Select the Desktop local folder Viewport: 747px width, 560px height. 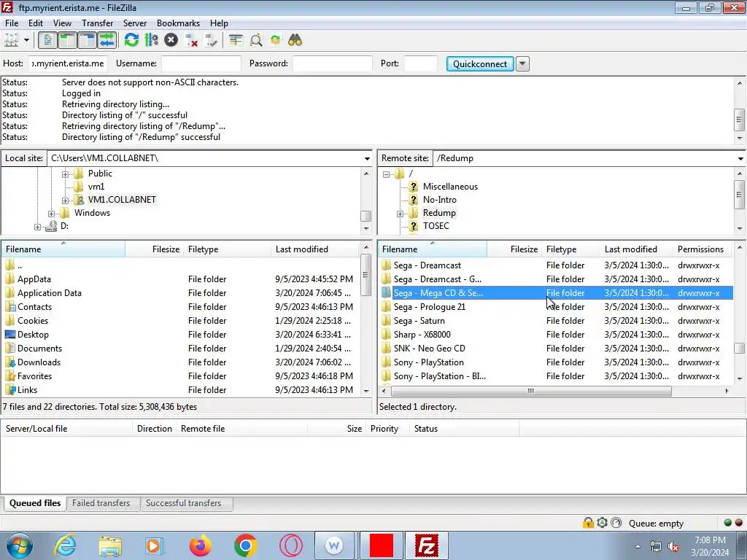coord(180,335)
